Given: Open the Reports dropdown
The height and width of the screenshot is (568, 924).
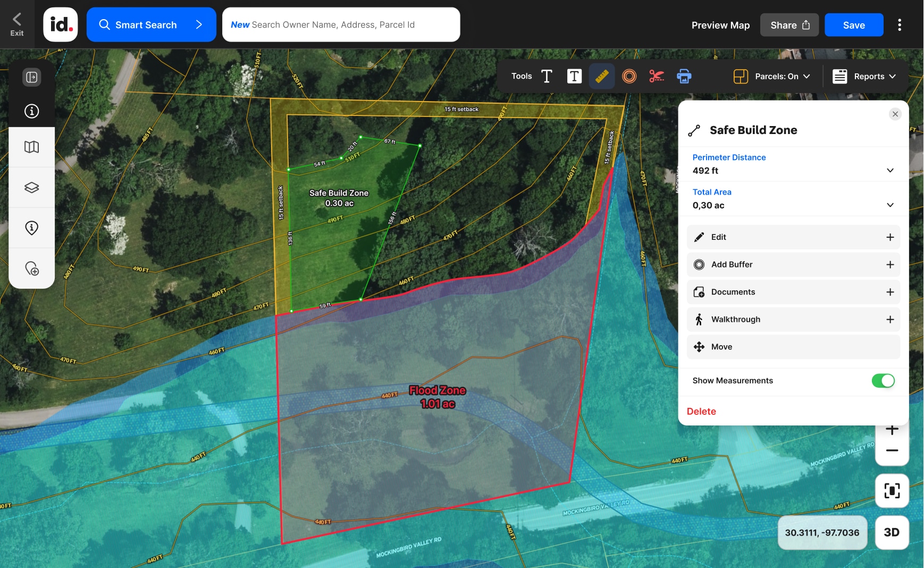Looking at the screenshot, I should 865,76.
